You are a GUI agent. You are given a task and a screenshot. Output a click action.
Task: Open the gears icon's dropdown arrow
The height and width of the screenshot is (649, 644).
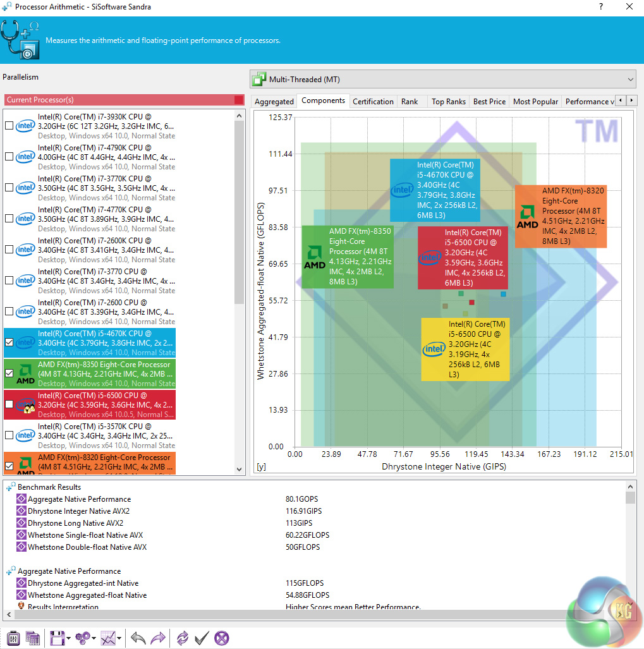94,638
